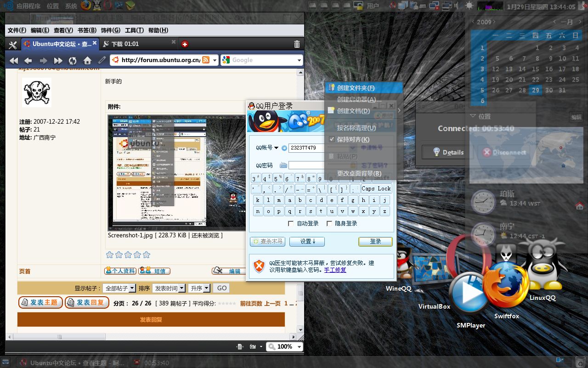Screen dimensions: 588x368
Task: Go to previous year arrow beside 2009
Action: (473, 22)
